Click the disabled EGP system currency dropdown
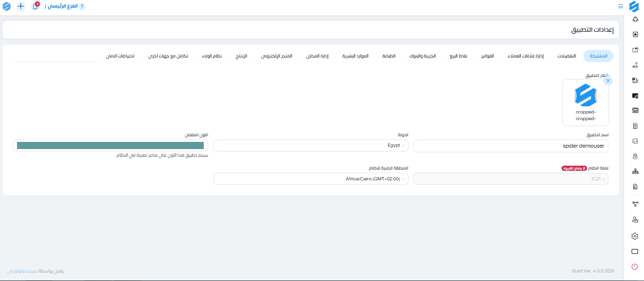Screen dimensions: 644x281 (511, 179)
